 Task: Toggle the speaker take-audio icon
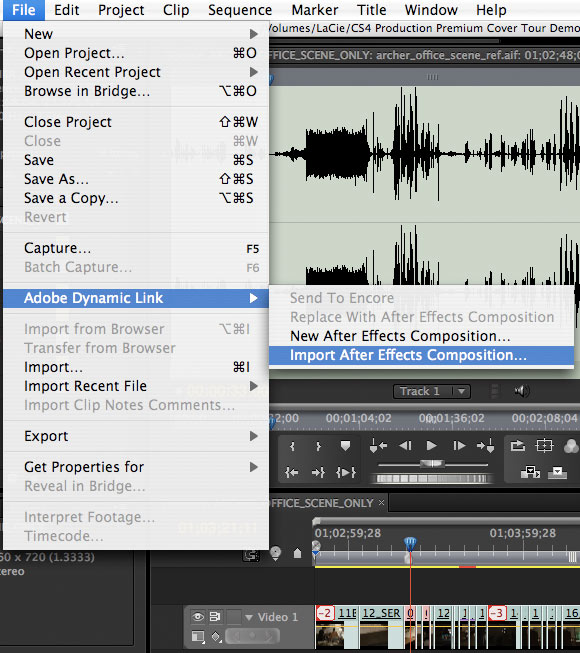pyautogui.click(x=522, y=391)
